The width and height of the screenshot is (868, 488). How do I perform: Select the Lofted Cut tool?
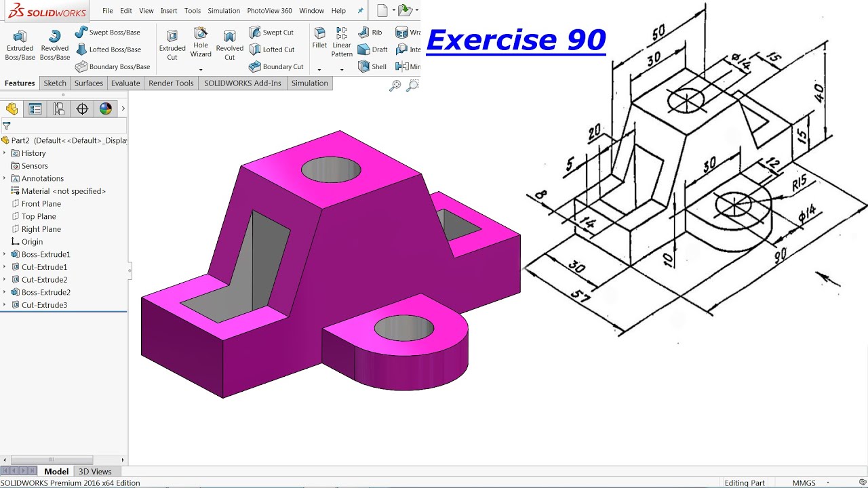coord(272,49)
